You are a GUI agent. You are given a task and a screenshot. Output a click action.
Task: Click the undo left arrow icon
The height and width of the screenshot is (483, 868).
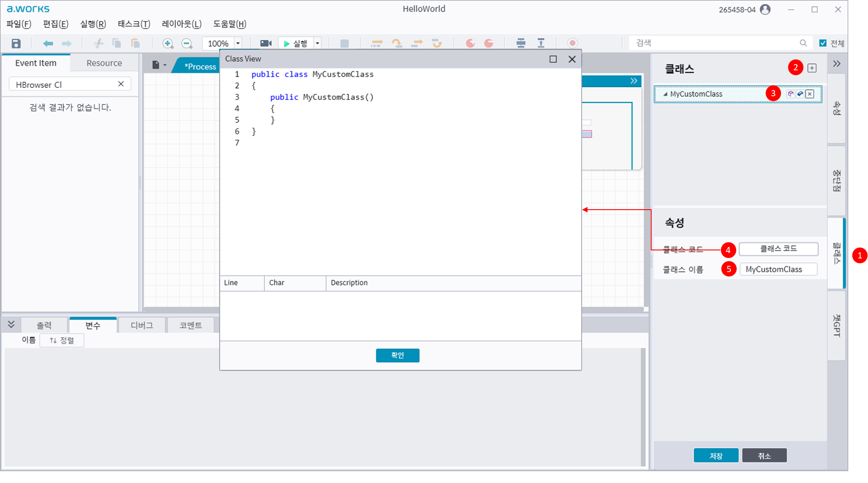click(x=48, y=44)
